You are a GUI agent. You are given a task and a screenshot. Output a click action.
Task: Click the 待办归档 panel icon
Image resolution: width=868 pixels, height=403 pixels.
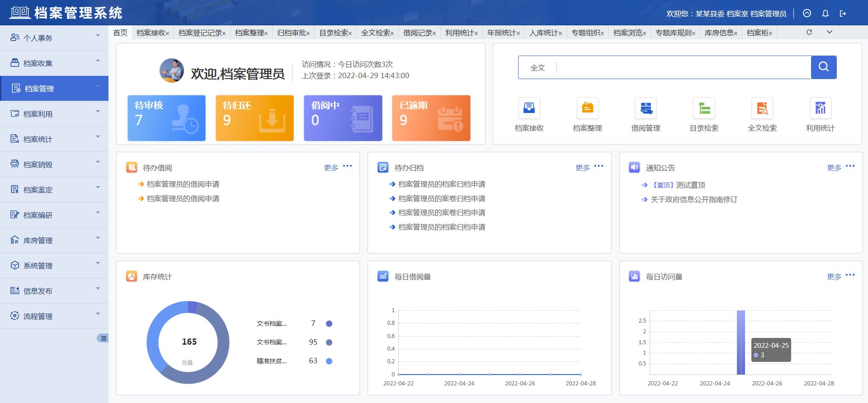tap(383, 168)
